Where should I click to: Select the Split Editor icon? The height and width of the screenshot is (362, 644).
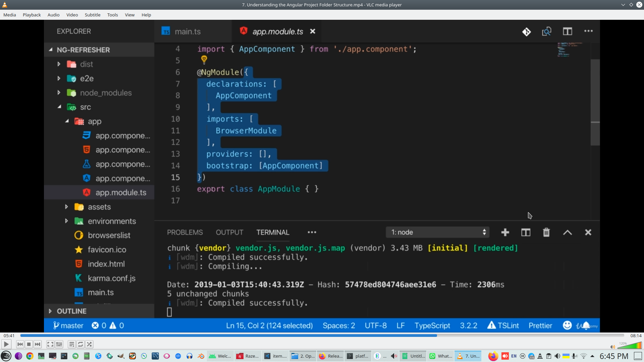[568, 31]
